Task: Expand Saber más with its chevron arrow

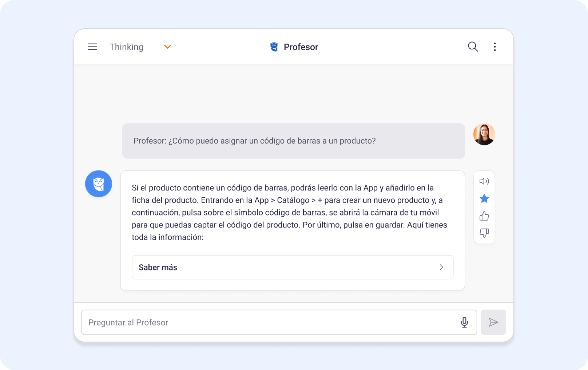Action: point(441,267)
